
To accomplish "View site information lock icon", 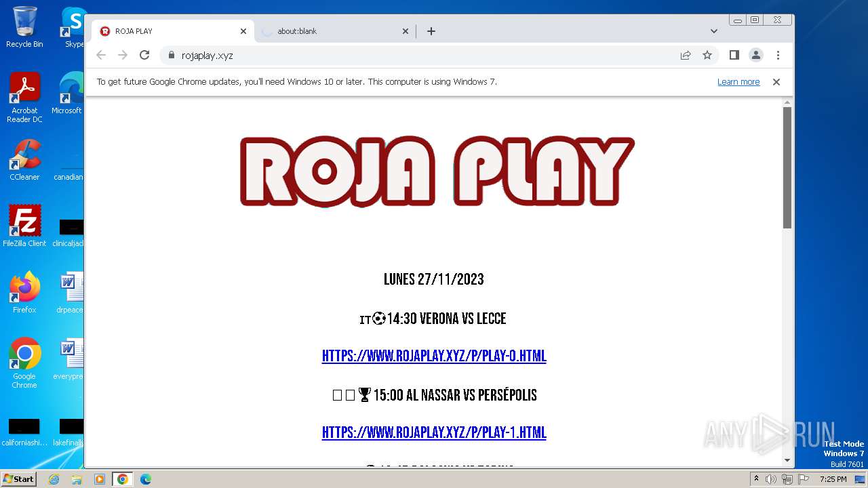I will (171, 55).
